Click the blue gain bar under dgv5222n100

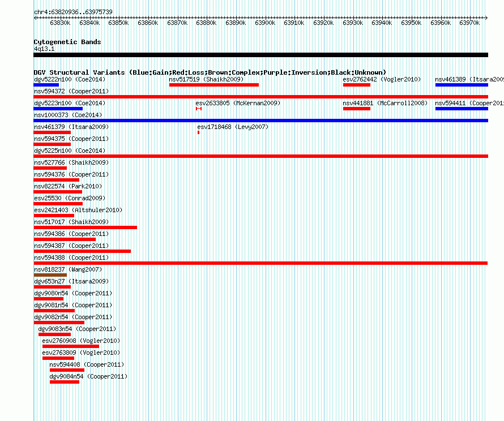46,85
